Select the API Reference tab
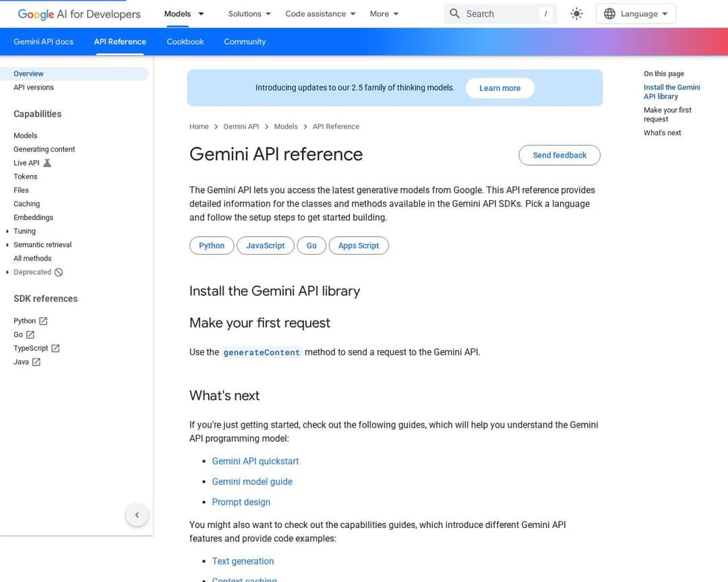728x582 pixels. click(120, 42)
